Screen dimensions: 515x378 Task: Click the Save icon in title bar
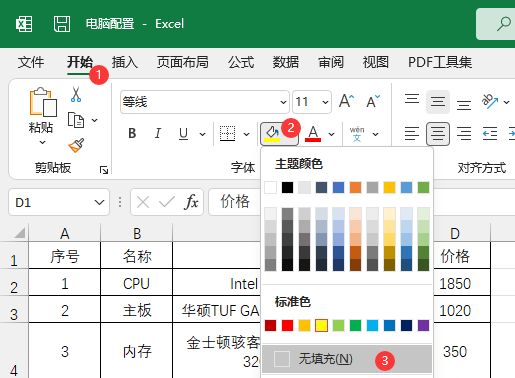pos(62,24)
